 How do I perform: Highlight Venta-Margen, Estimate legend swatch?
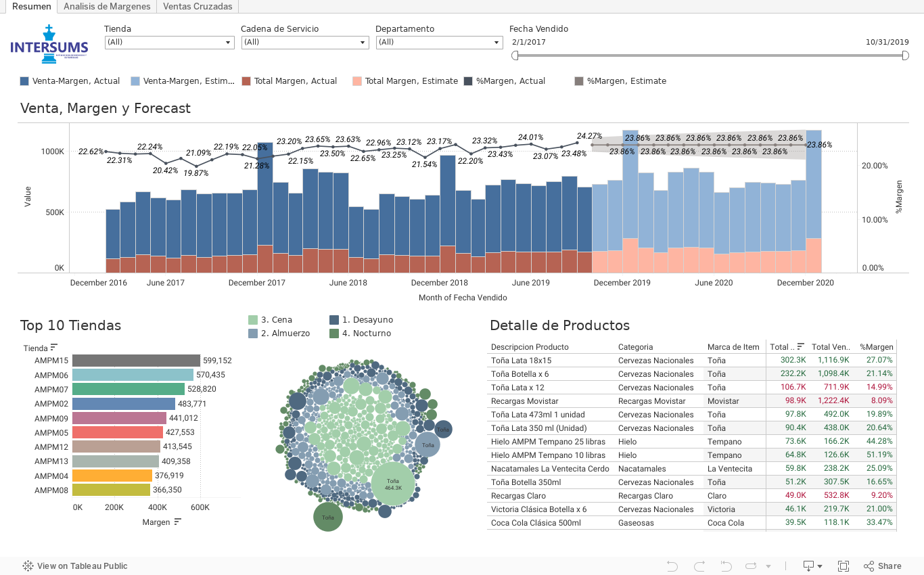[135, 81]
